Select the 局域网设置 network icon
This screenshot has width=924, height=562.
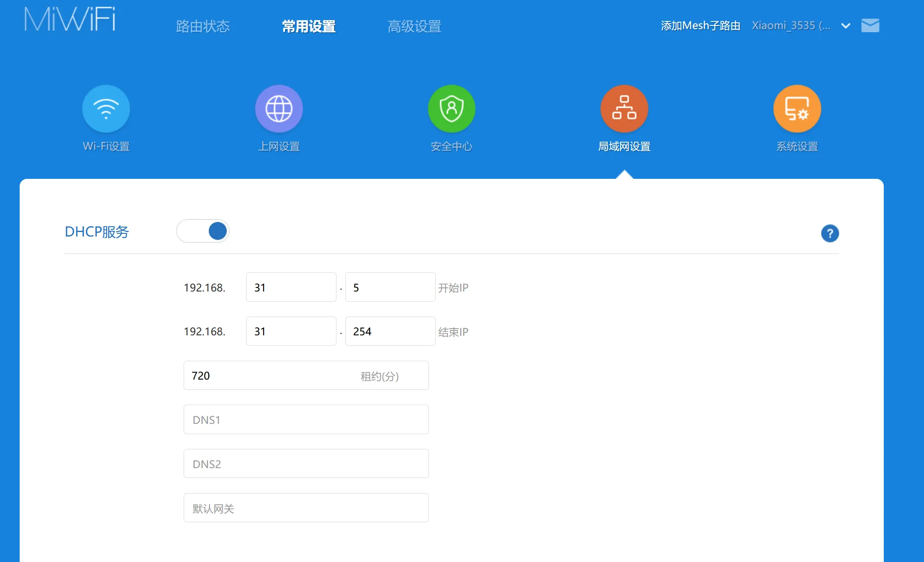click(624, 109)
